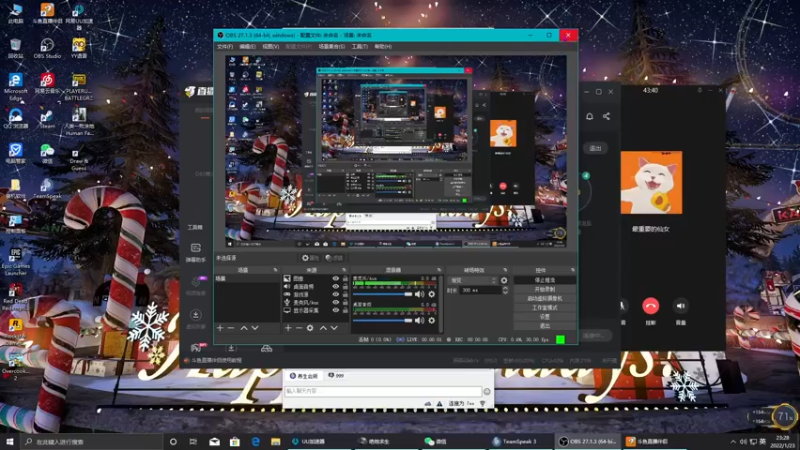Open the fade transition type dropdown
This screenshot has height=450, width=800.
click(472, 280)
